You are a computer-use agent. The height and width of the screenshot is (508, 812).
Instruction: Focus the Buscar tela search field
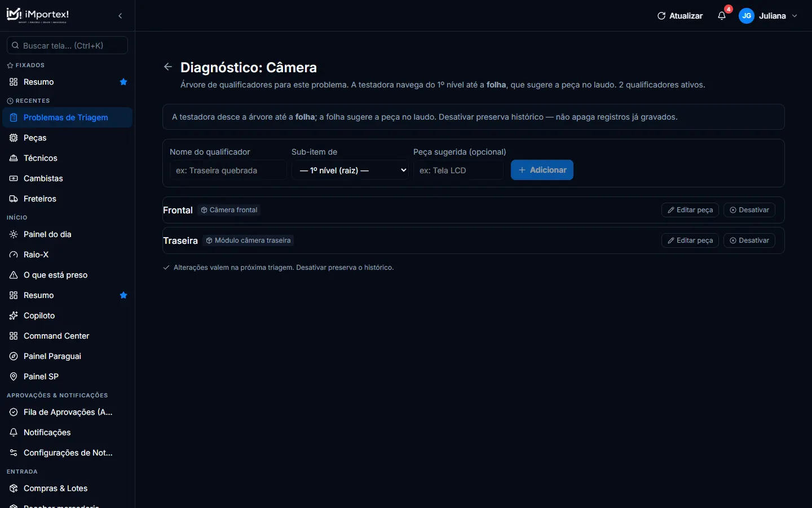click(x=67, y=45)
